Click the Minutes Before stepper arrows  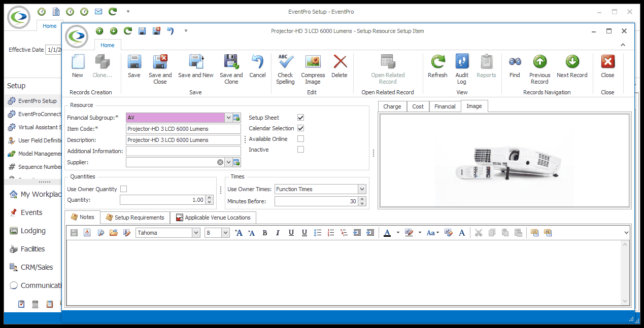coord(362,201)
